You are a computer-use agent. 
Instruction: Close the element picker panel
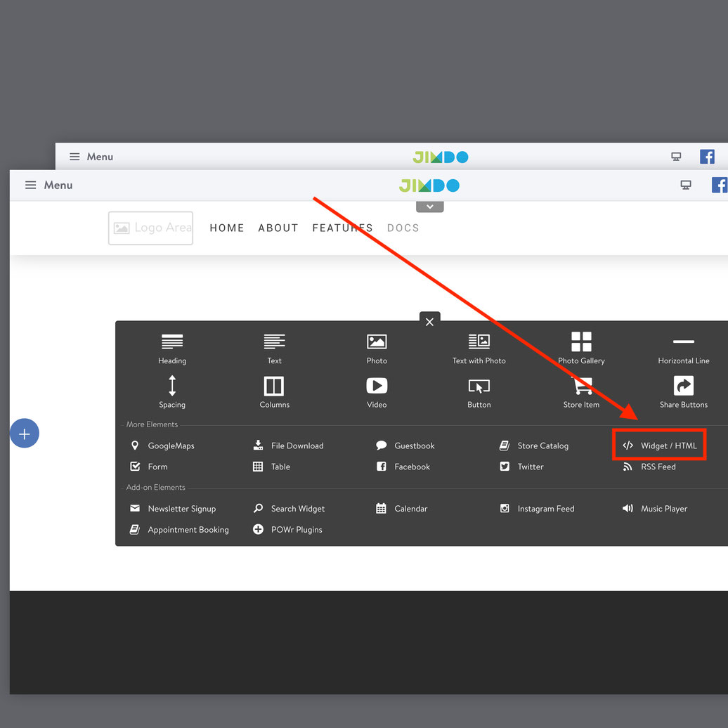click(429, 321)
